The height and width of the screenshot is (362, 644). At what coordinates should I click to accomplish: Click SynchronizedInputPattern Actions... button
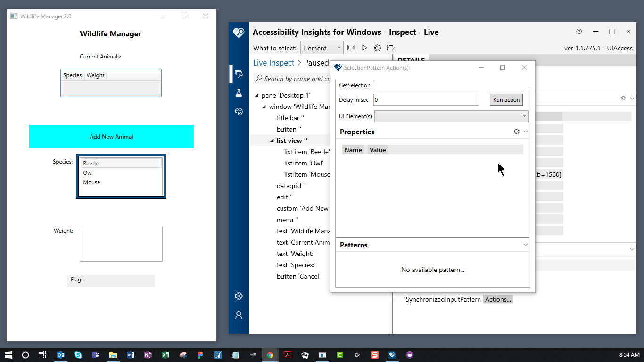pos(498,299)
